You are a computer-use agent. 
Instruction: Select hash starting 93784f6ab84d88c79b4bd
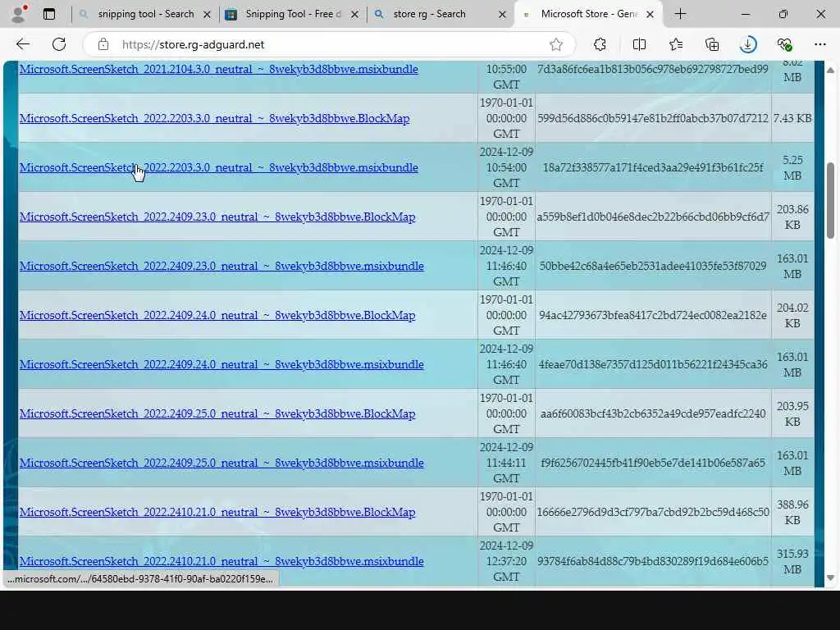(652, 561)
